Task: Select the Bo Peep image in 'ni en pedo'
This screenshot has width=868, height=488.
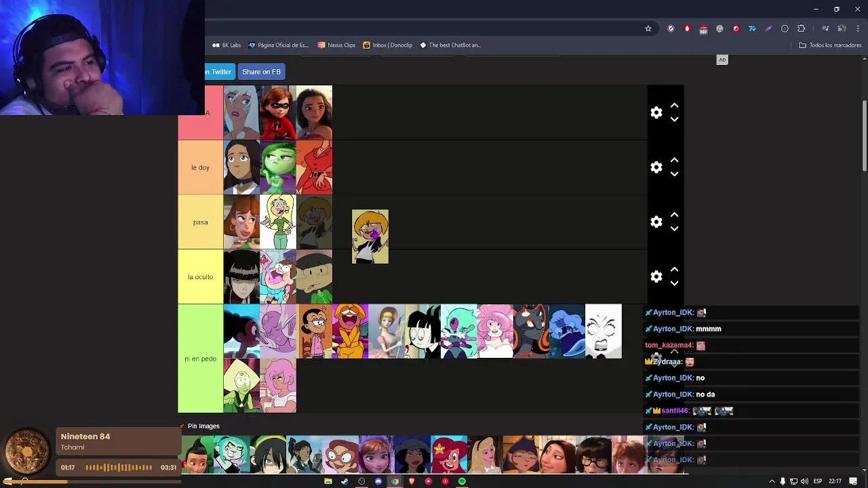Action: pyautogui.click(x=387, y=331)
